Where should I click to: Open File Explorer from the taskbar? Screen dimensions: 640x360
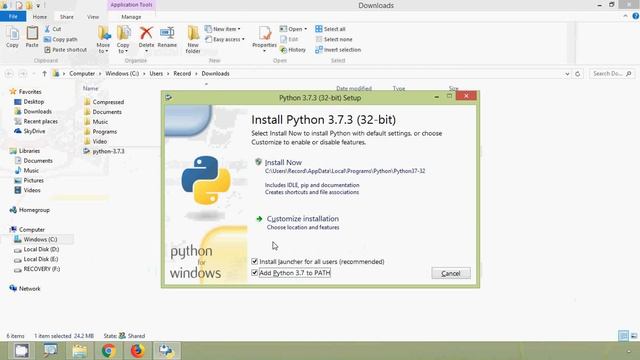[x=80, y=351]
